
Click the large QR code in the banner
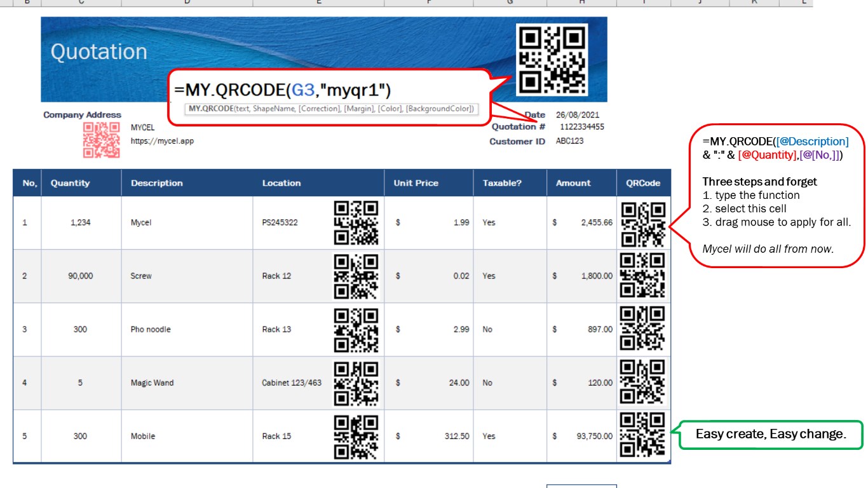(x=552, y=59)
